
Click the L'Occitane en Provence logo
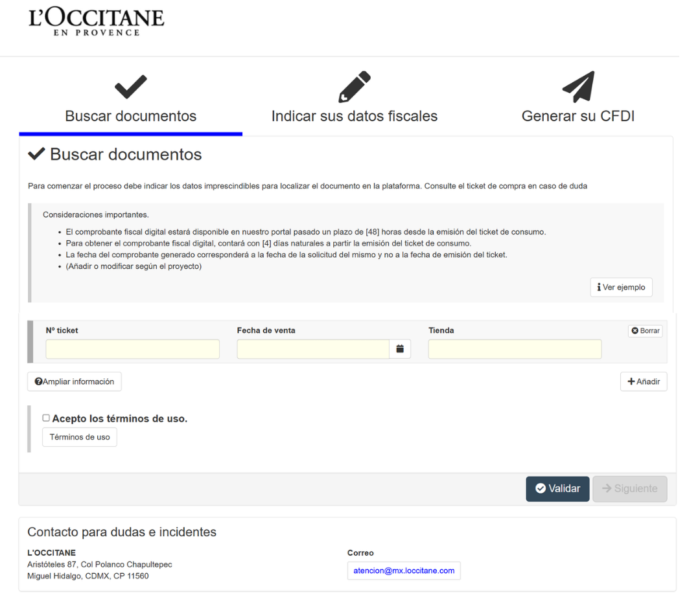click(96, 23)
